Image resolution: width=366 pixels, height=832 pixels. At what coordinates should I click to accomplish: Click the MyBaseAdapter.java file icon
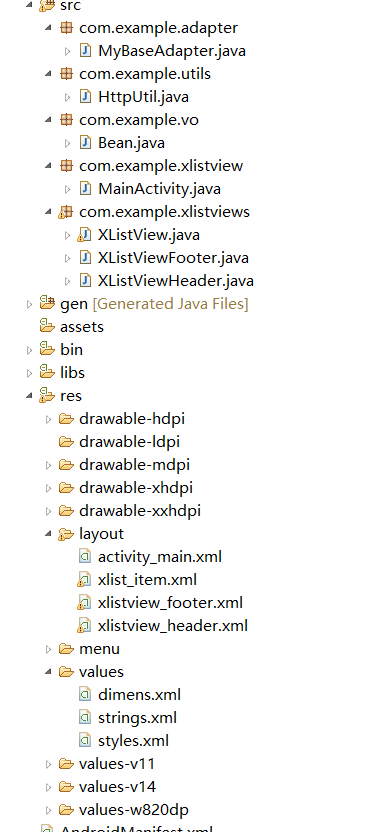pos(85,51)
